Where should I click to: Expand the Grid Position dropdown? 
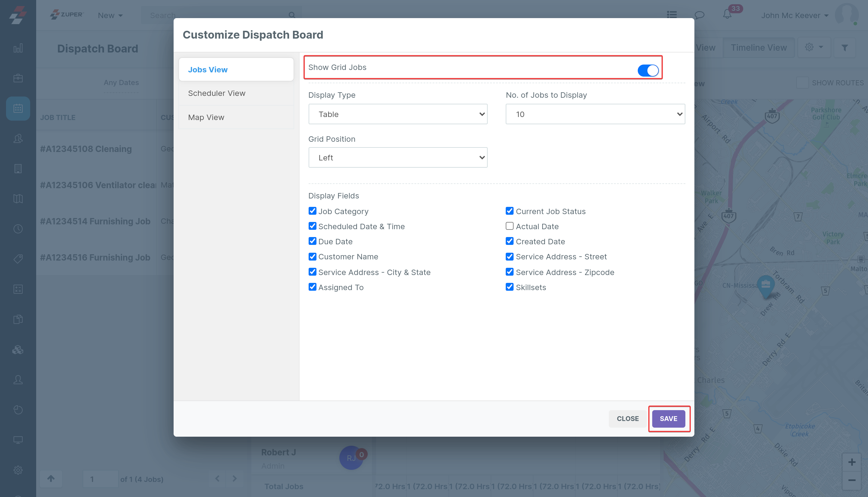(398, 158)
